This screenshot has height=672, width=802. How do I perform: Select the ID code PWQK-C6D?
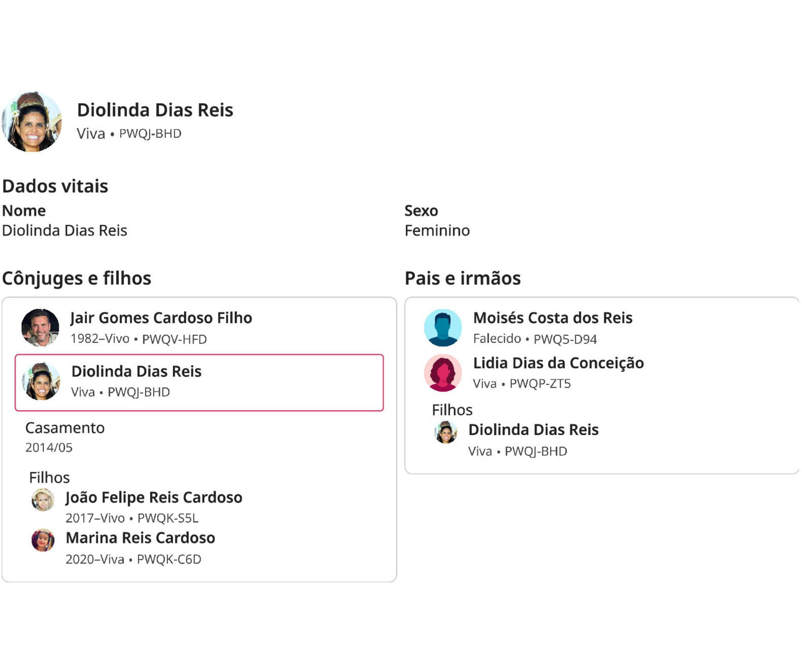[169, 559]
